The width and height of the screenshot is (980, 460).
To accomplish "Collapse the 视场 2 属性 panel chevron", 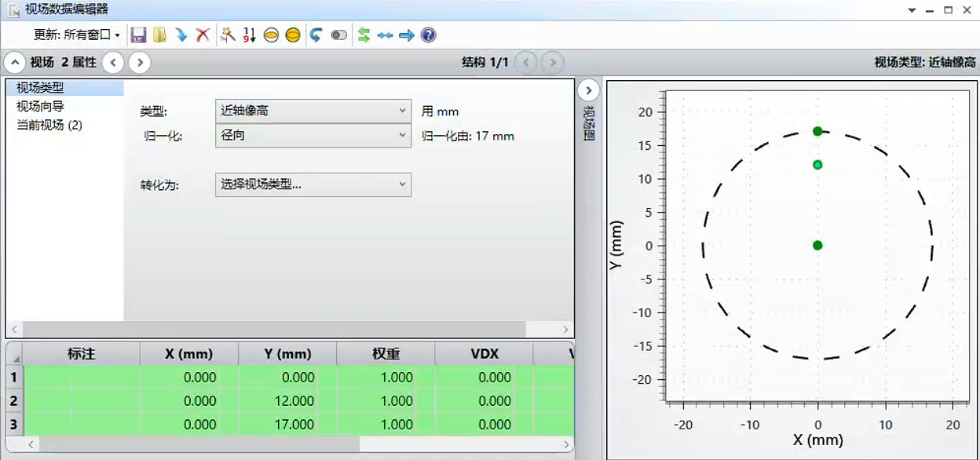I will [15, 62].
